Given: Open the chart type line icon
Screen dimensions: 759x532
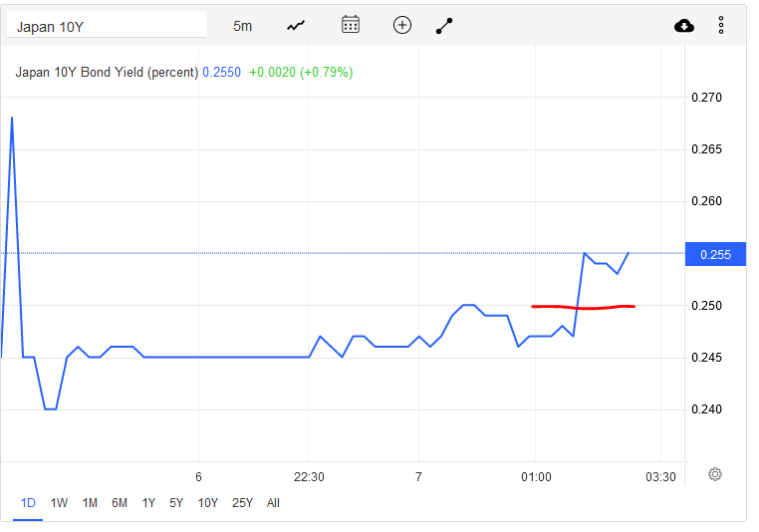Looking at the screenshot, I should [296, 26].
